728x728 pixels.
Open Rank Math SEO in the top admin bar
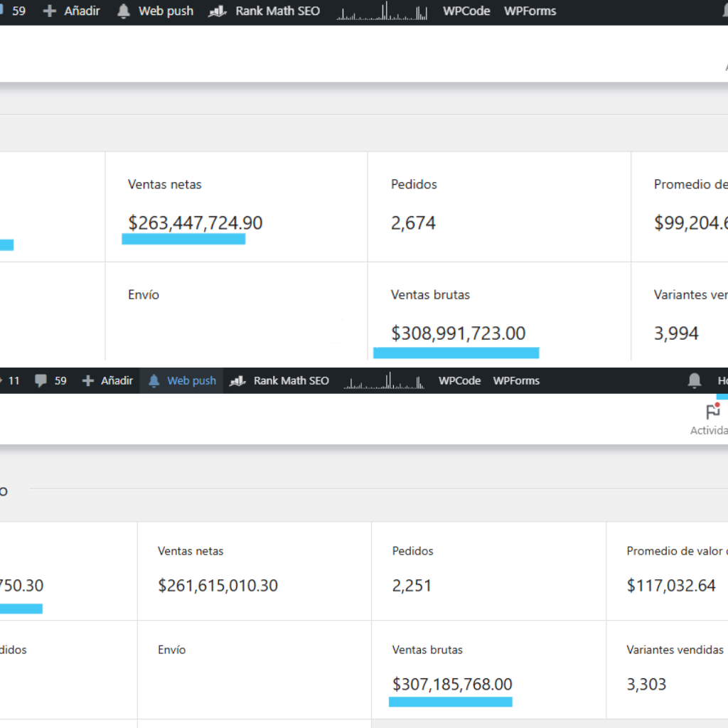tap(264, 11)
